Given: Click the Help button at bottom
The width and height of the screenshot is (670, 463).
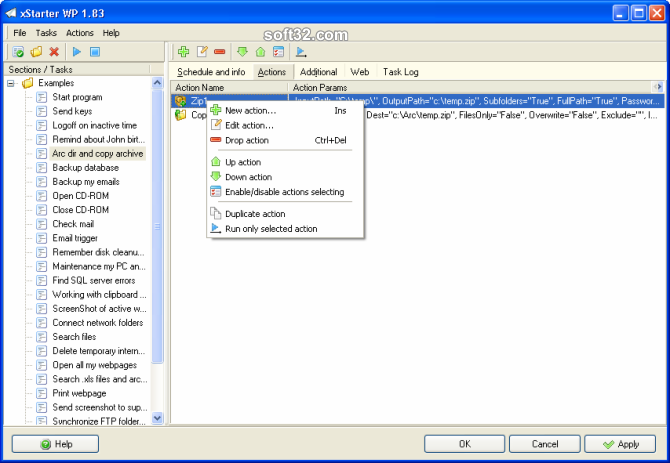Looking at the screenshot, I should pyautogui.click(x=55, y=444).
